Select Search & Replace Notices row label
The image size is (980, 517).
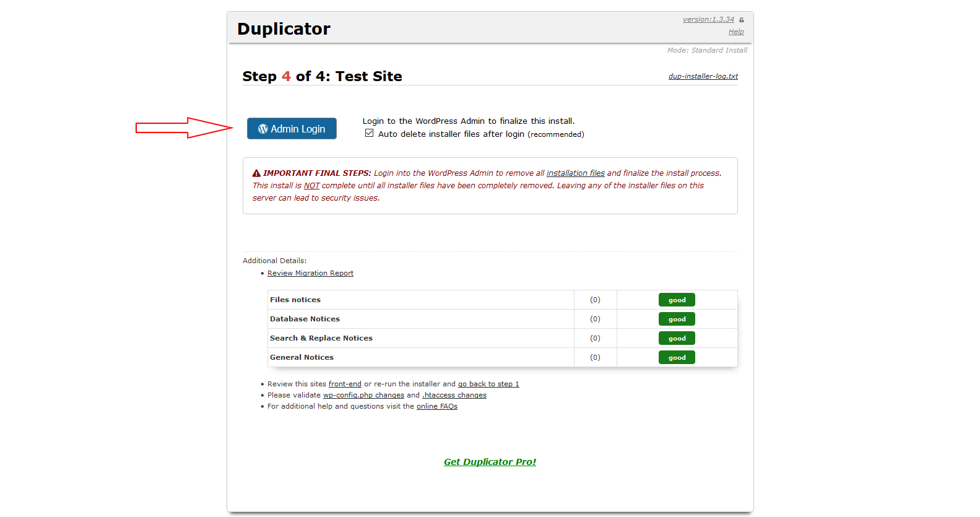click(x=321, y=338)
